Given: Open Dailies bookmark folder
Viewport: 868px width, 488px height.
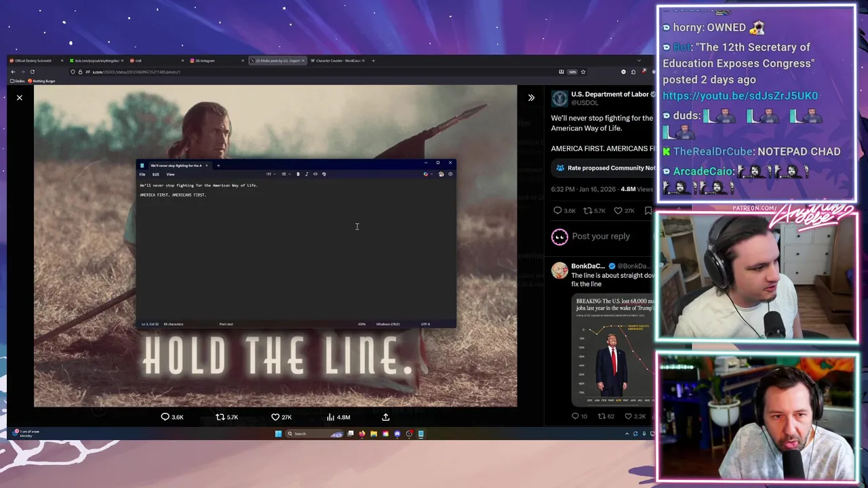Looking at the screenshot, I should pyautogui.click(x=18, y=81).
